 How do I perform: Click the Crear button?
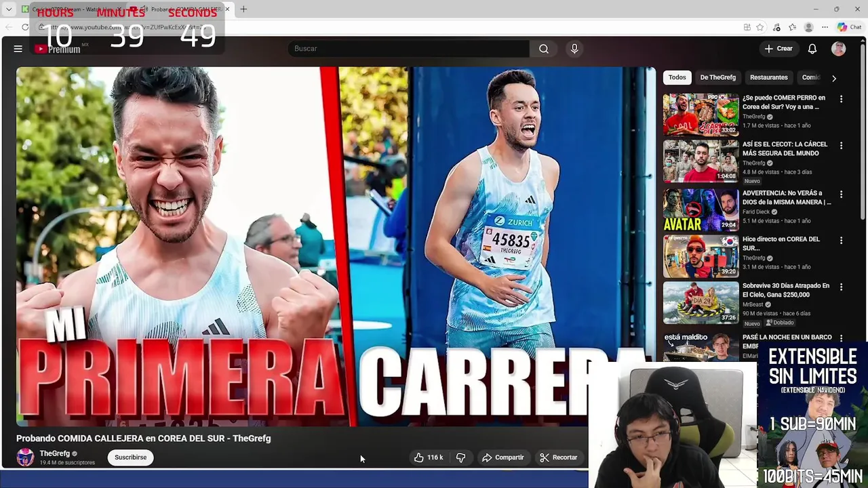coord(778,49)
